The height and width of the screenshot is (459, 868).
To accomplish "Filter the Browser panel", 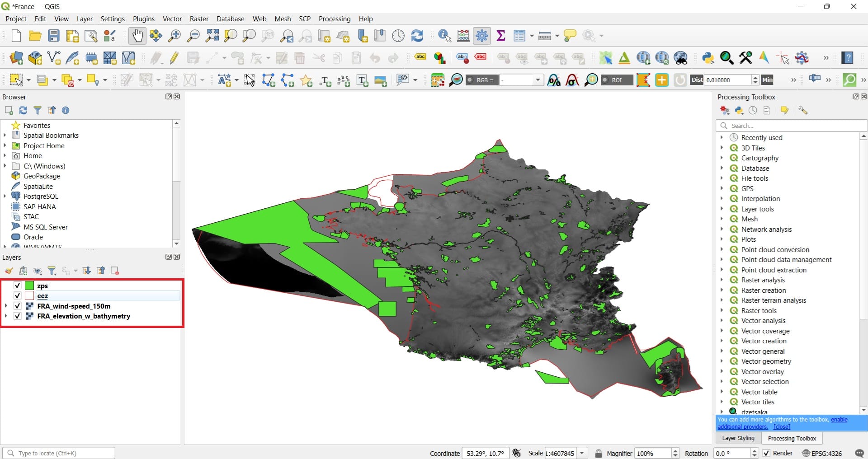I will click(38, 110).
